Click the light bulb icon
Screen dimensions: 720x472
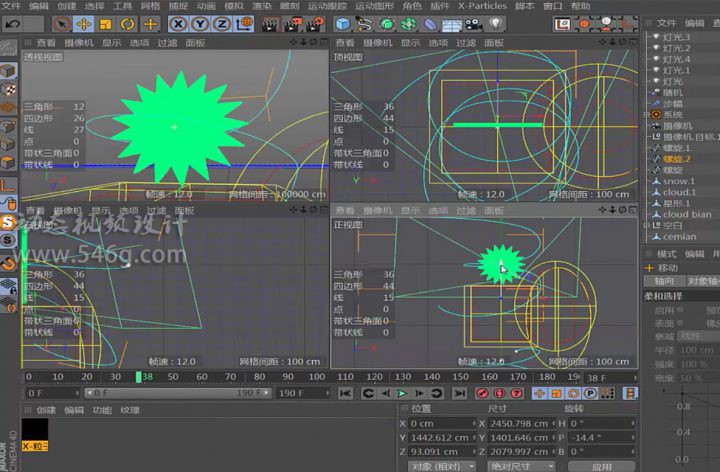click(x=495, y=24)
